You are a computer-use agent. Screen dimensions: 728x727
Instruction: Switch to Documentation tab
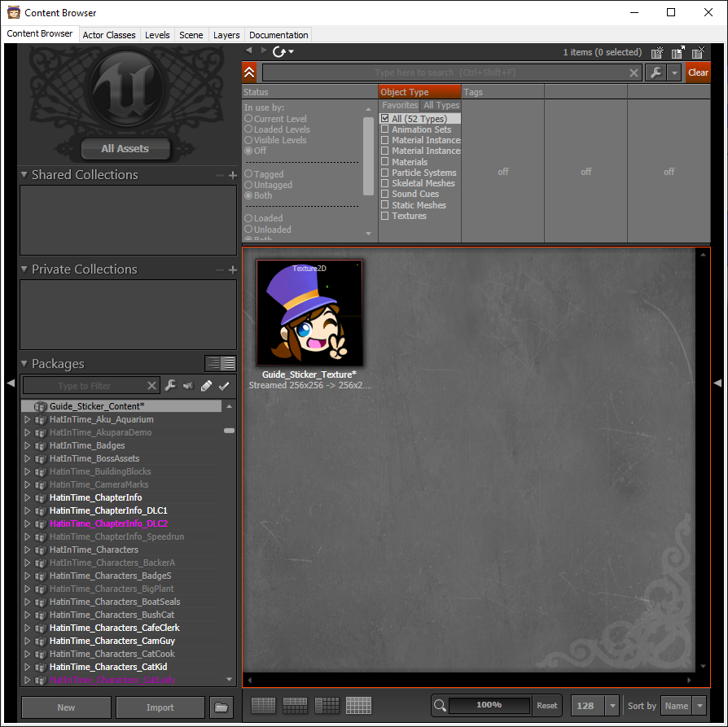pyautogui.click(x=278, y=35)
